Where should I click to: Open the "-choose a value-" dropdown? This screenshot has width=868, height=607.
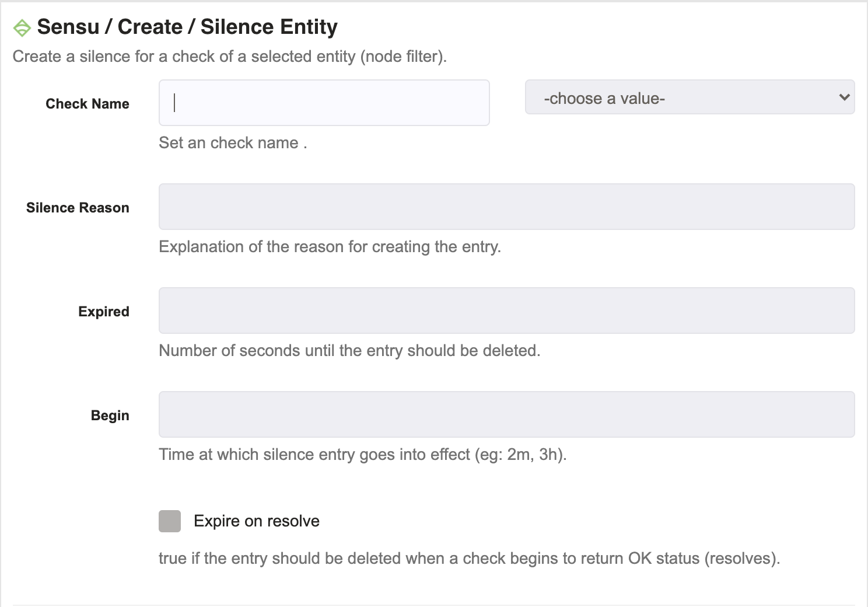(x=689, y=97)
